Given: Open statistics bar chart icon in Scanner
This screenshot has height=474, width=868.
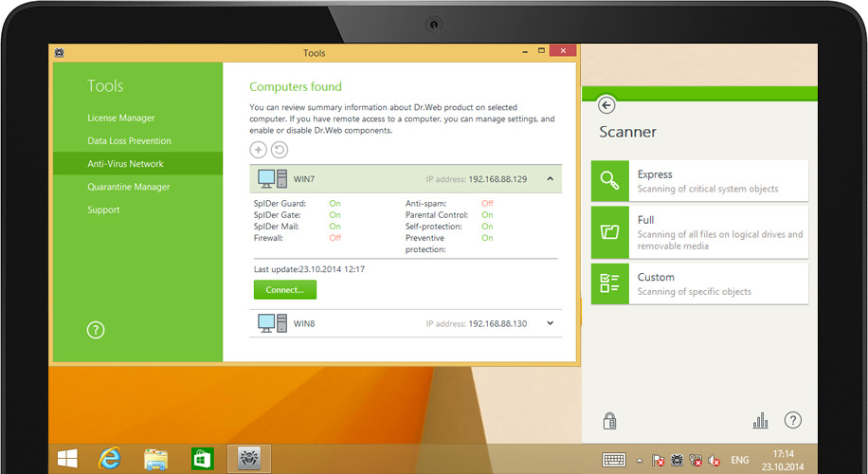Looking at the screenshot, I should coord(761,421).
